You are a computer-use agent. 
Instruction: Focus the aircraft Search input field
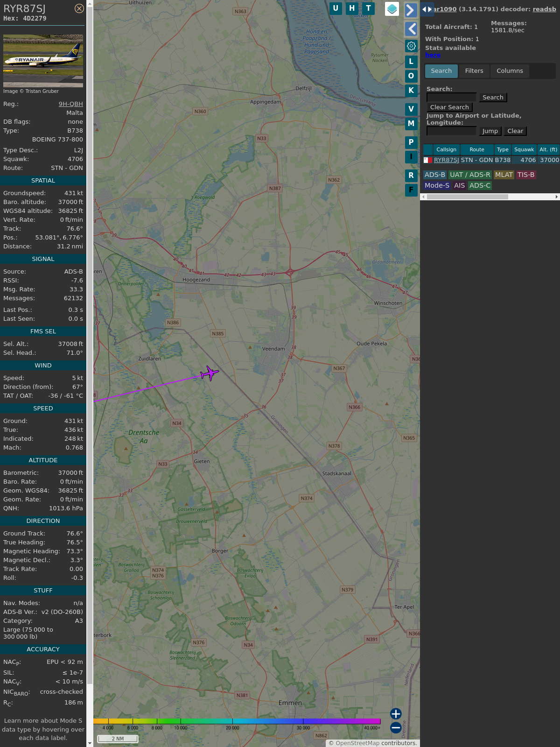(452, 97)
